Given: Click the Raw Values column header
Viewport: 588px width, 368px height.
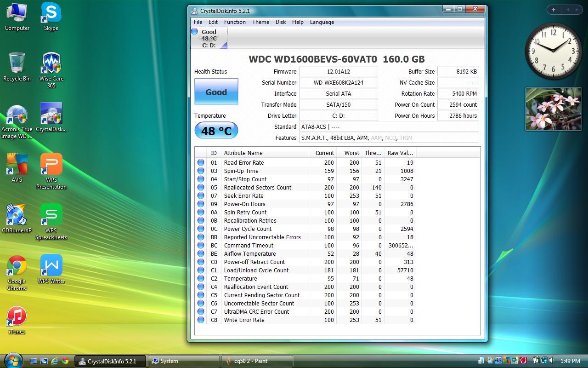Looking at the screenshot, I should 400,153.
